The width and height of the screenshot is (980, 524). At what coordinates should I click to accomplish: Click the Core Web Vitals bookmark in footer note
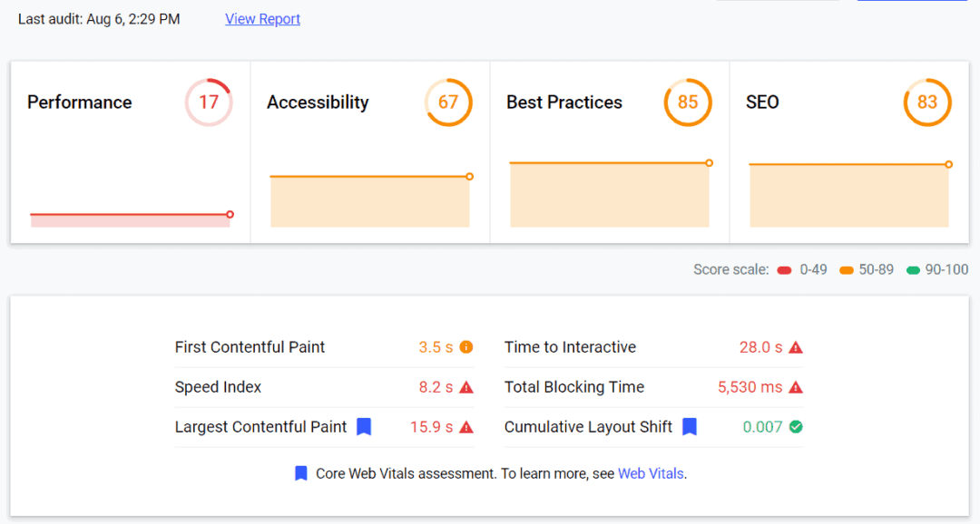click(302, 473)
